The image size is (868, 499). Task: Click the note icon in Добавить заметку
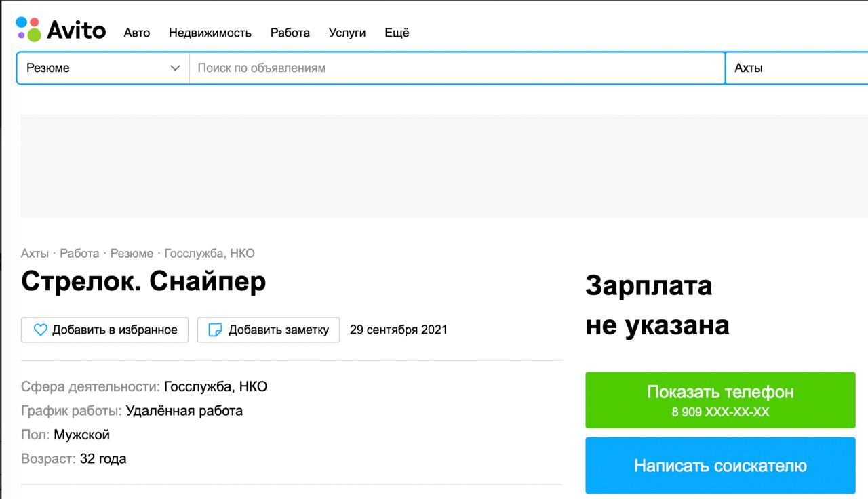(215, 330)
